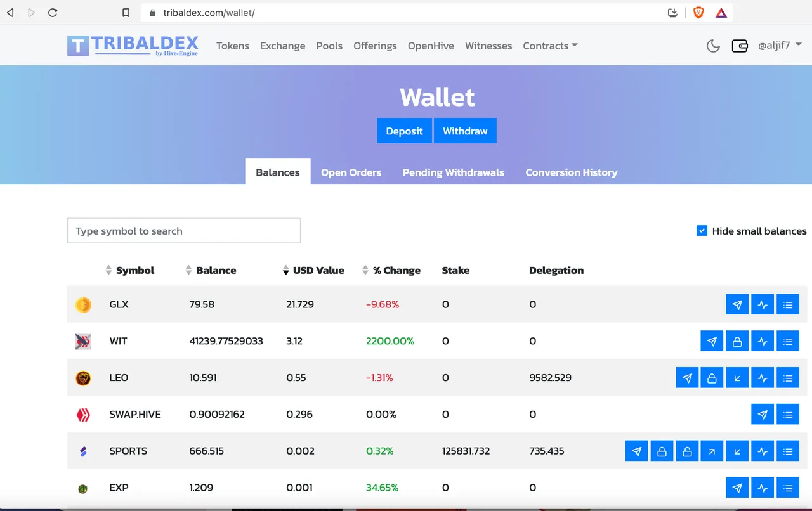Open Offerings page
Viewport: 812px width, 511px height.
375,46
